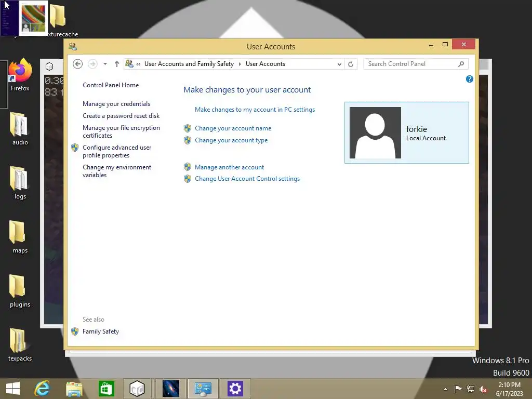532x399 pixels.
Task: Click the Forward arrow navigation button
Action: click(92, 64)
